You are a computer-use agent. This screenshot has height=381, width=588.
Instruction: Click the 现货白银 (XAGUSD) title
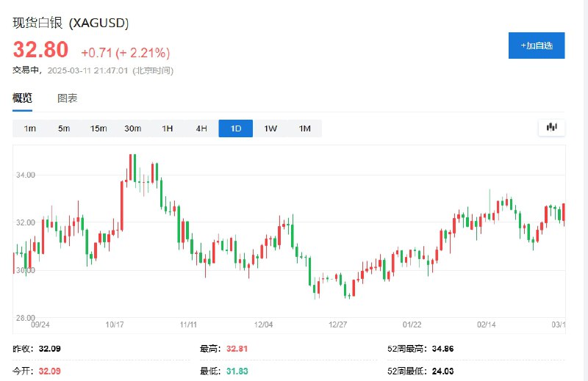71,23
